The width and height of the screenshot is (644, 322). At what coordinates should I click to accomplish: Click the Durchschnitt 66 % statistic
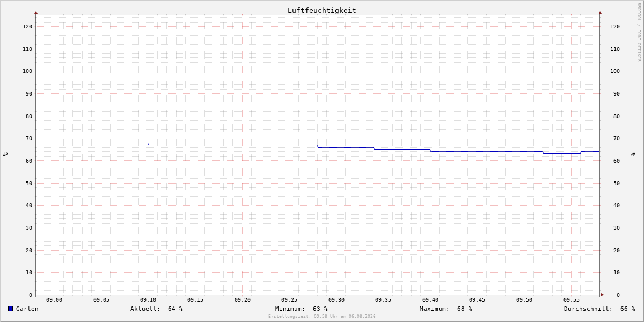(x=599, y=309)
